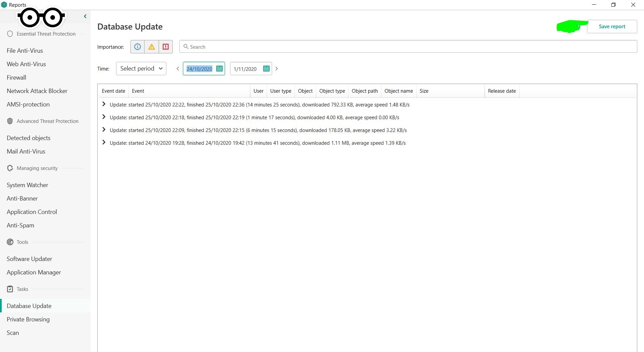Open the File Anti-Virus report
Image resolution: width=644 pixels, height=352 pixels.
click(25, 51)
